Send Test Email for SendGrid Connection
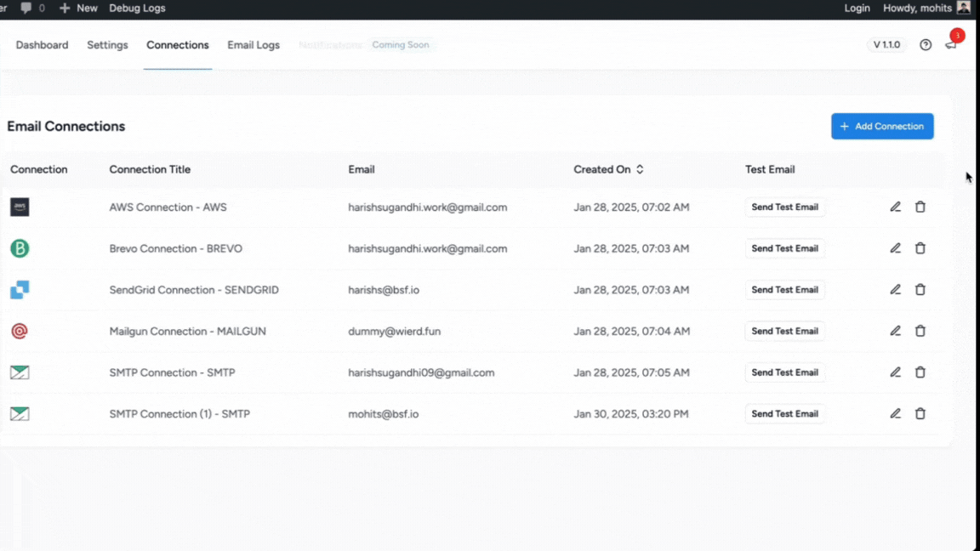980x551 pixels. coord(784,289)
